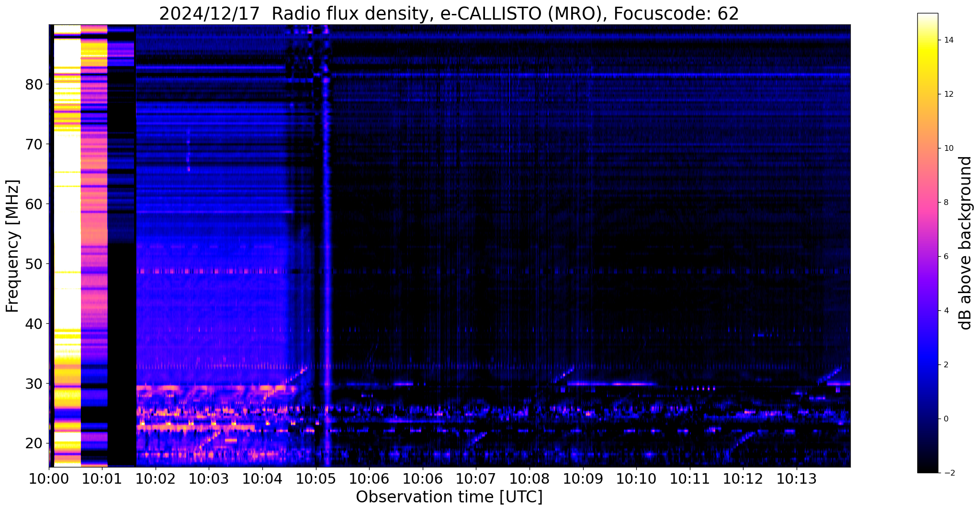The width and height of the screenshot is (980, 511).
Task: Click the 10:01 time tick label
Action: (101, 479)
